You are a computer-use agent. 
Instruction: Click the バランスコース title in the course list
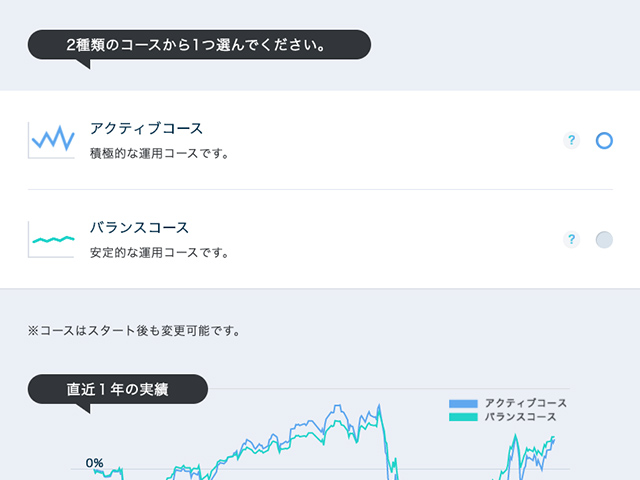139,228
